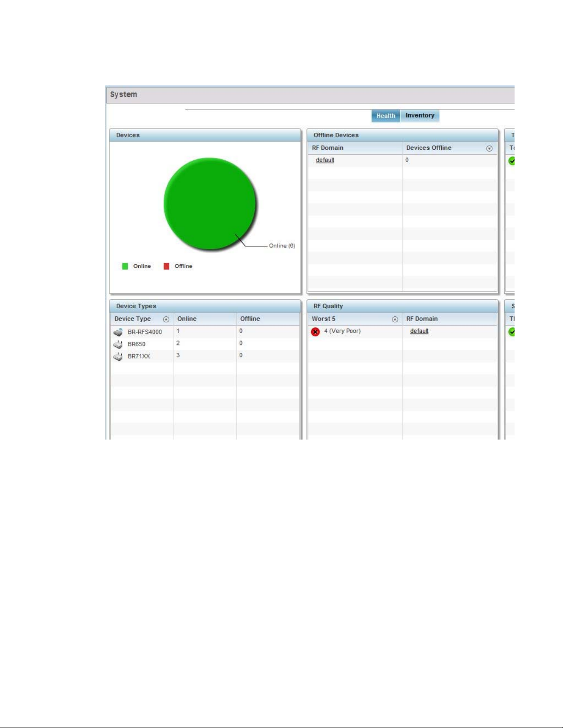Image resolution: width=563 pixels, height=728 pixels.
Task: Select the BR-RFS4000 row text
Action: (x=145, y=332)
